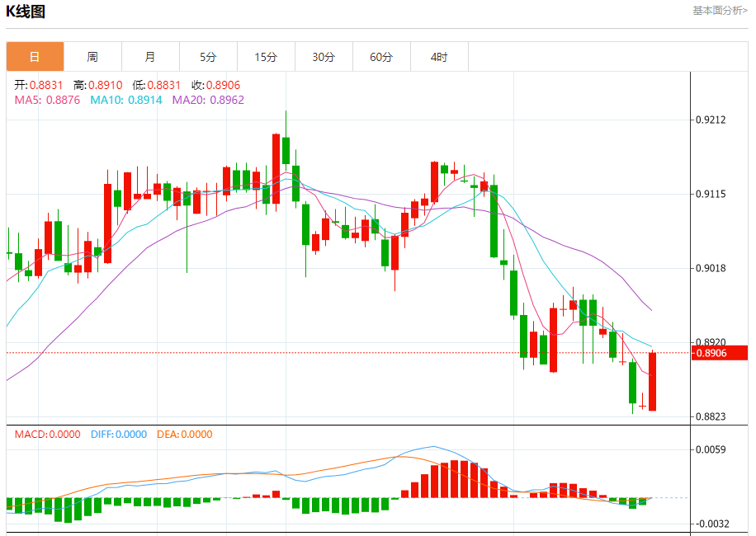Click the 开:0.8831 open price value
Image resolution: width=756 pixels, height=536 pixels.
tap(39, 85)
